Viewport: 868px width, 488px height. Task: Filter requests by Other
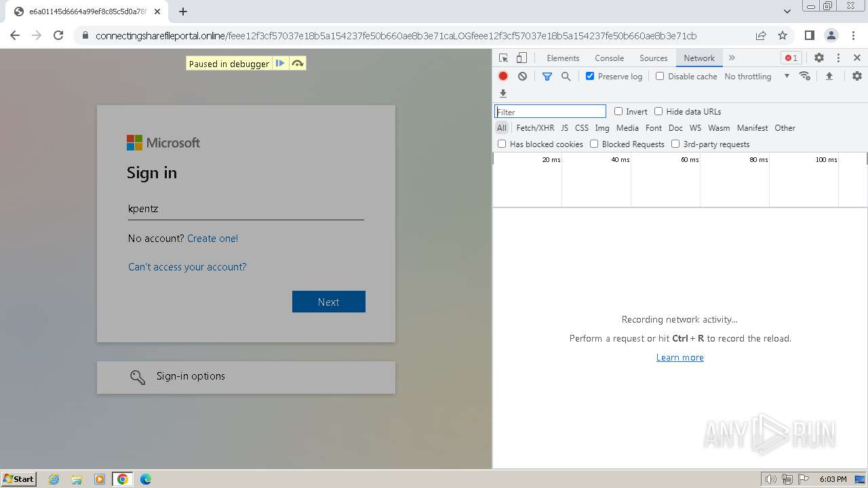click(x=785, y=127)
